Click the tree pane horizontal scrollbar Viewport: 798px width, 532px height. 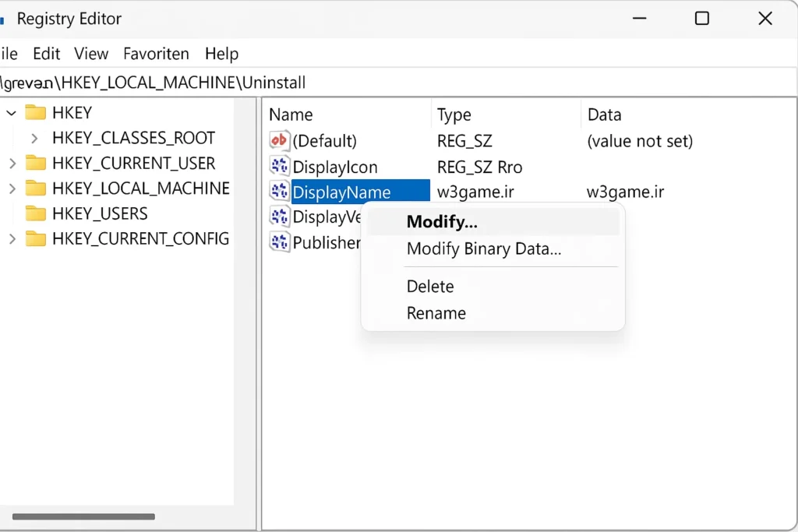(x=83, y=516)
